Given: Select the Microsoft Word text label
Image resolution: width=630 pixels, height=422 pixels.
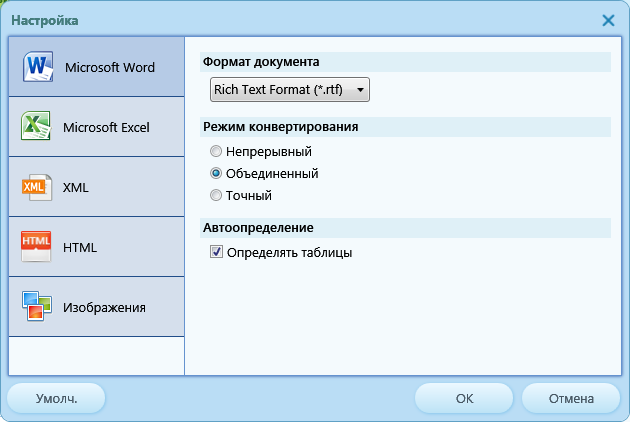Looking at the screenshot, I should 110,67.
